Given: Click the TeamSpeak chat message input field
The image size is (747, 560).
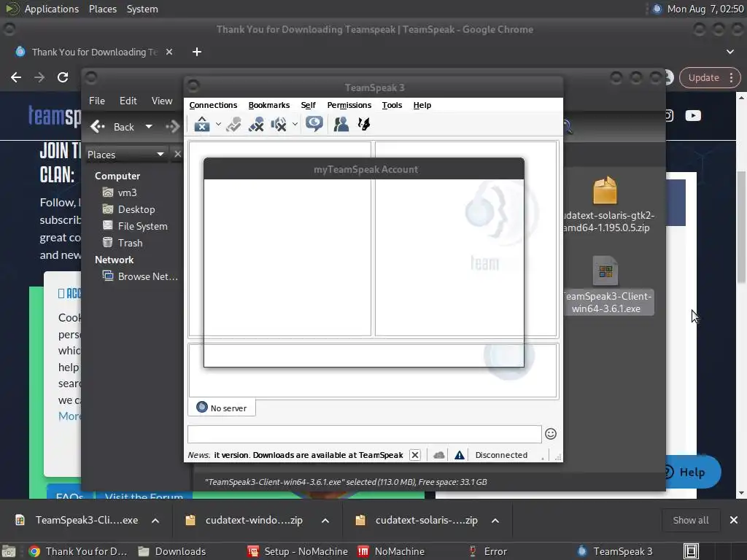Looking at the screenshot, I should 365,434.
